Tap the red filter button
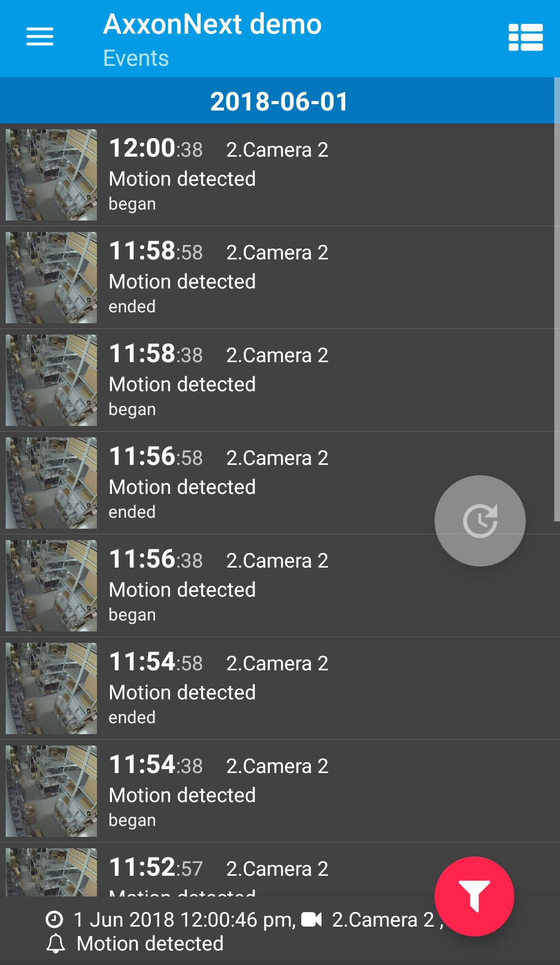Screen dimensions: 560x965 [x=474, y=896]
